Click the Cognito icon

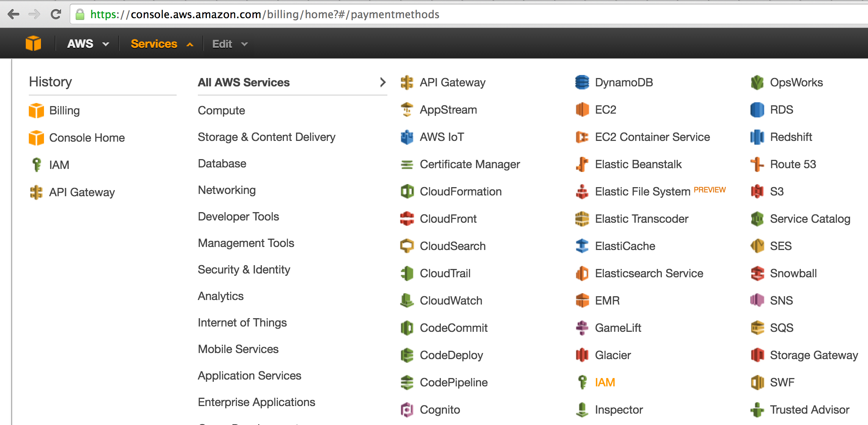[x=407, y=409]
